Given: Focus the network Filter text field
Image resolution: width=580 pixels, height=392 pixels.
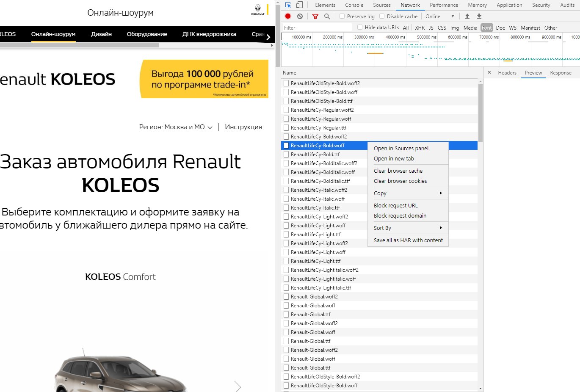Looking at the screenshot, I should tap(317, 28).
